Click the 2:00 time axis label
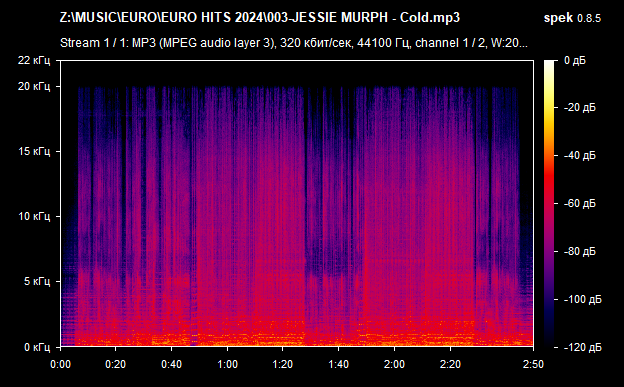The image size is (624, 387). tap(394, 364)
